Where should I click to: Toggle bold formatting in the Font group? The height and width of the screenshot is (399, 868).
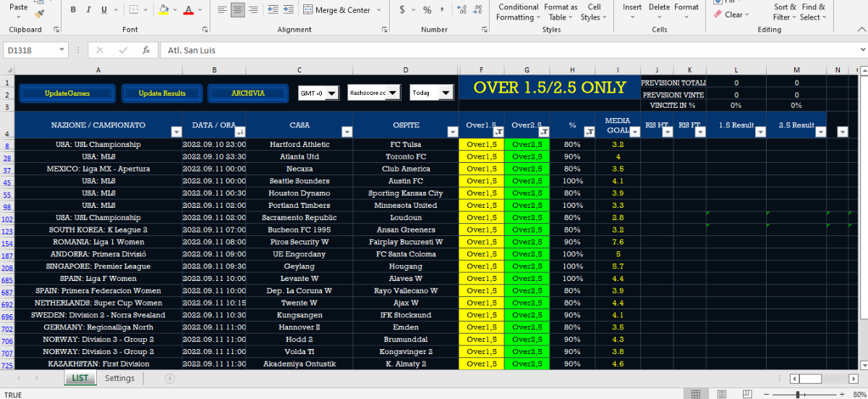click(73, 10)
